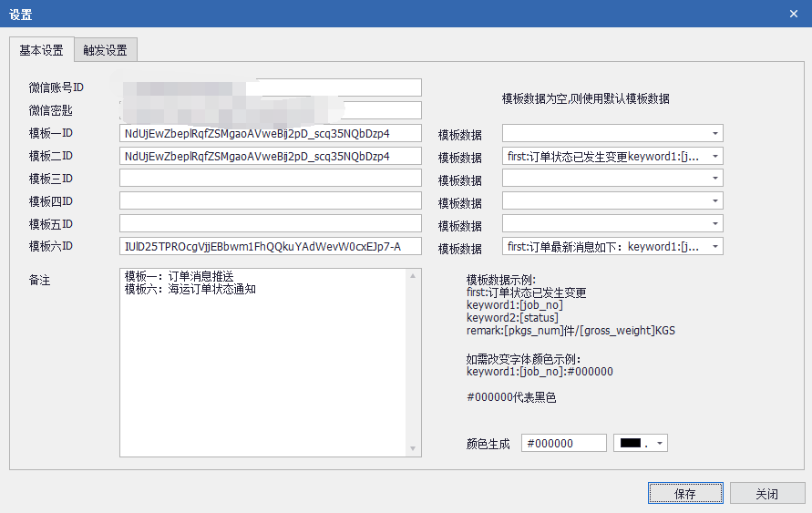Image resolution: width=812 pixels, height=513 pixels.
Task: Open the 模板六 模板数据 dropdown arrow
Action: coord(715,247)
